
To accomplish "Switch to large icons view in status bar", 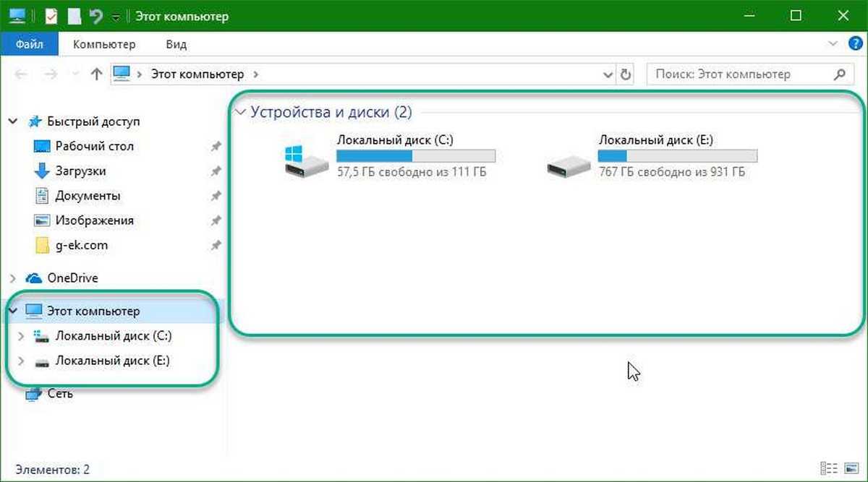I will click(x=851, y=469).
